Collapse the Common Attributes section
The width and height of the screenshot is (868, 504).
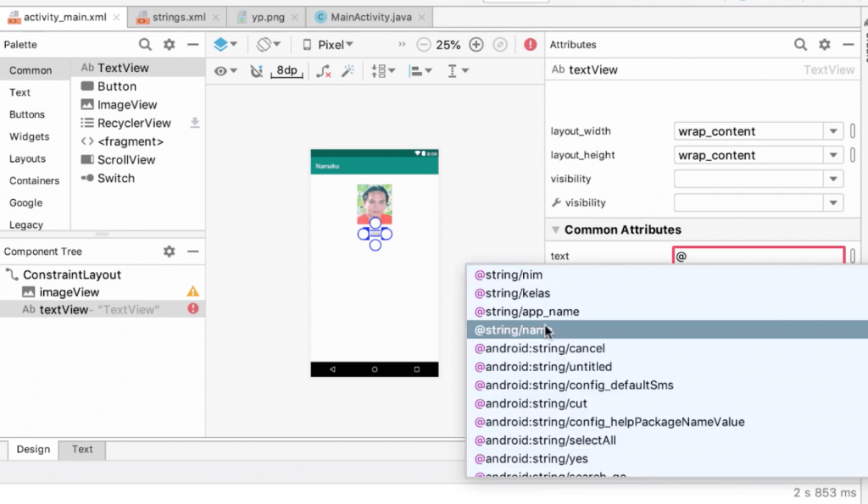556,230
